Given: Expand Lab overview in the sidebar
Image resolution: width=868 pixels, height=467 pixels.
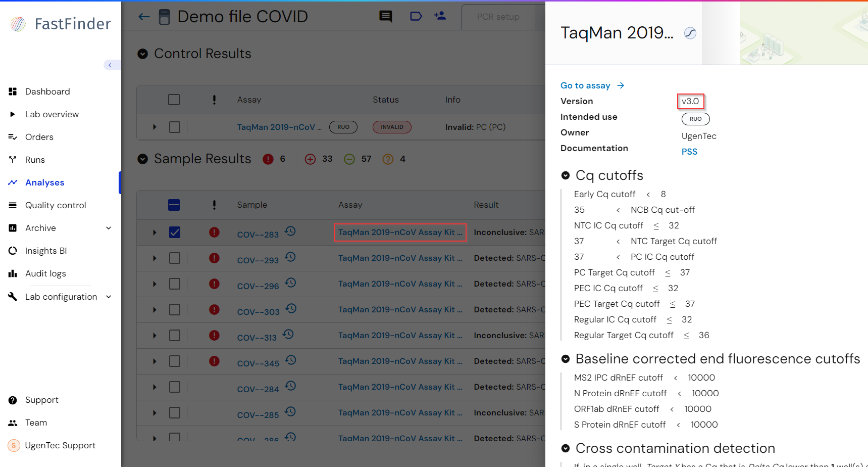Looking at the screenshot, I should point(13,114).
